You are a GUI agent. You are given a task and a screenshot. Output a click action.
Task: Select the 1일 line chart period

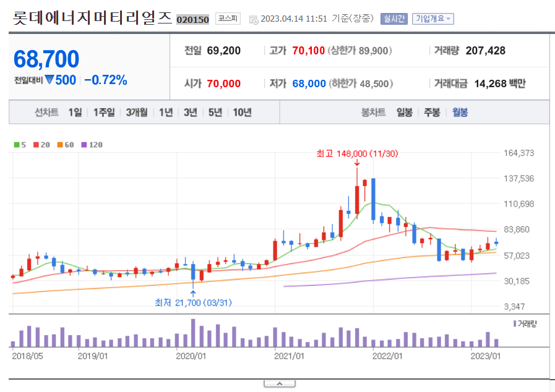[75, 113]
